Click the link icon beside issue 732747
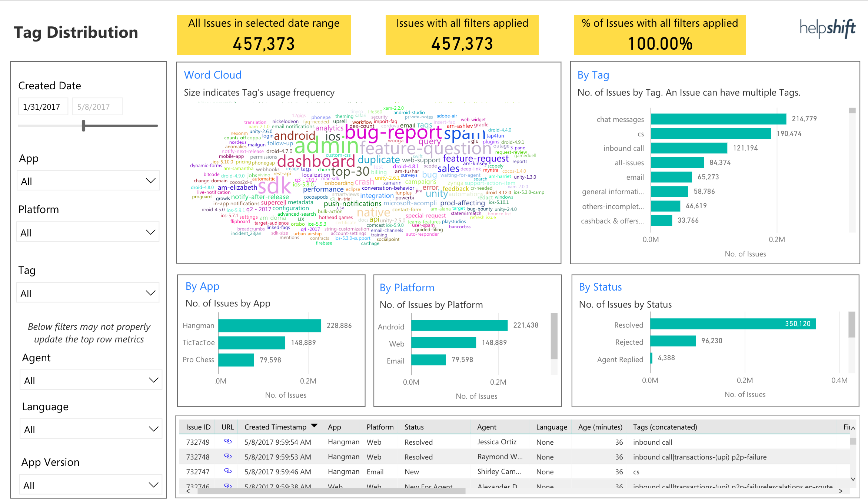The width and height of the screenshot is (868, 504). pos(228,471)
